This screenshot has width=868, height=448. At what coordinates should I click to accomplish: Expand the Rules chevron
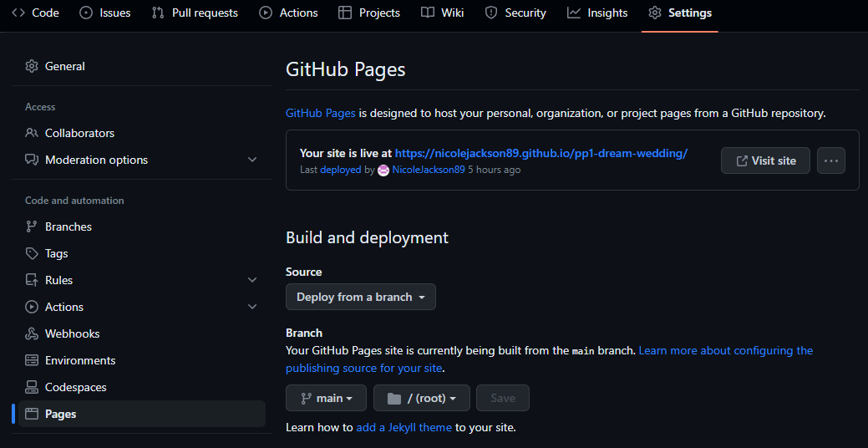(252, 280)
